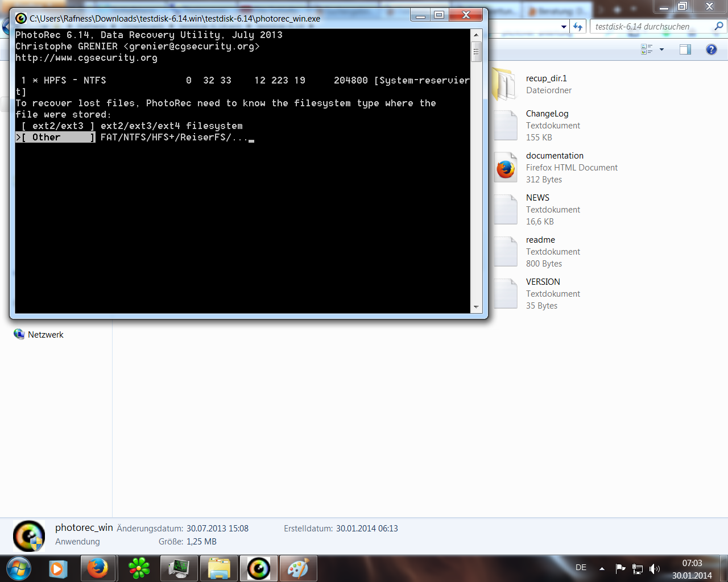Click the network tray icon

tap(638, 568)
